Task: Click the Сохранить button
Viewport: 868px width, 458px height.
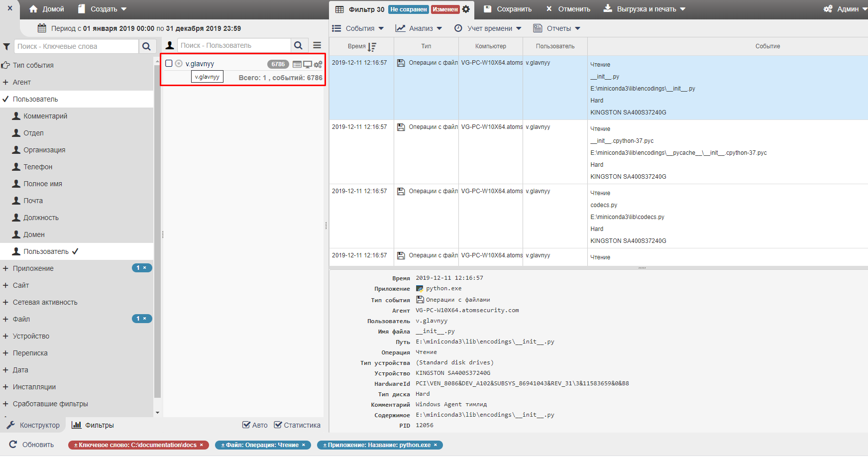Action: point(508,9)
